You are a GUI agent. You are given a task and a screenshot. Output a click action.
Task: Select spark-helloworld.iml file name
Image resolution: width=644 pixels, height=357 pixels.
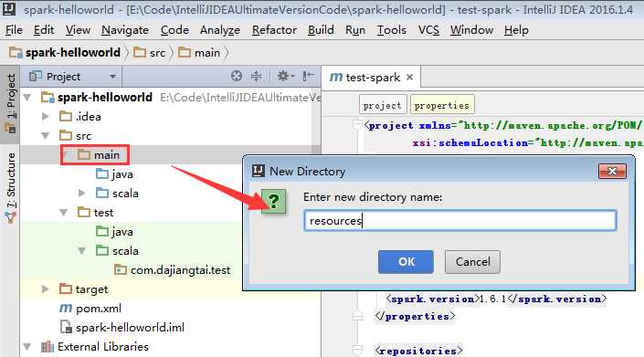pyautogui.click(x=130, y=328)
